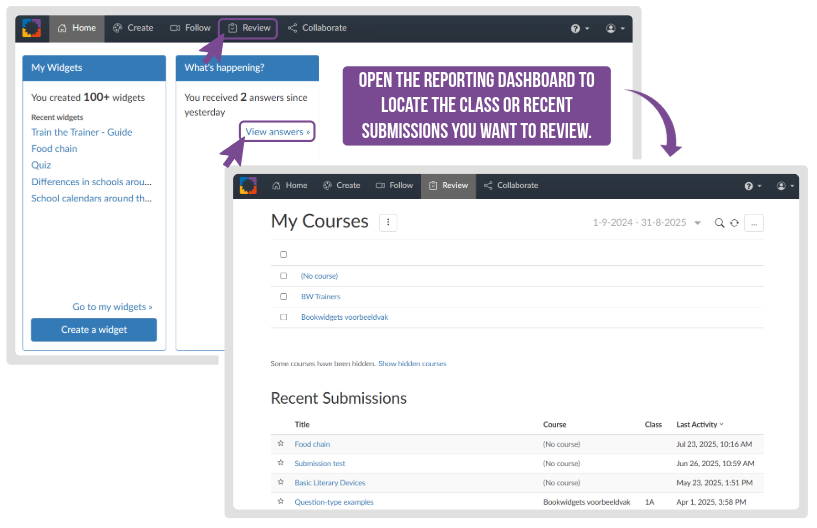Image resolution: width=817 pixels, height=528 pixels.
Task: Star the Food chain submission
Action: [x=281, y=444]
